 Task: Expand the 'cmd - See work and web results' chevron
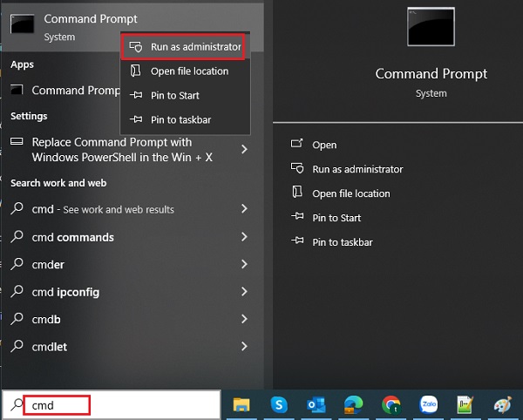click(x=244, y=208)
